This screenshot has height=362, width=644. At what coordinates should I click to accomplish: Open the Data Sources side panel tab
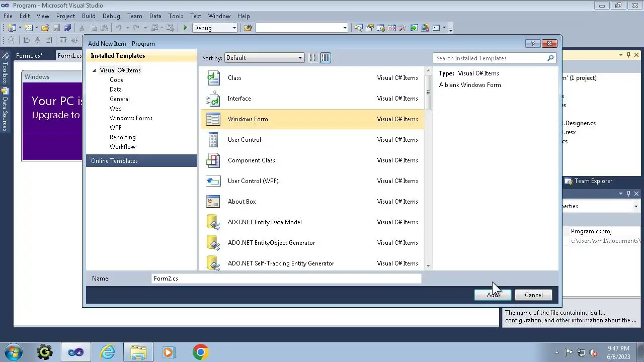coord(5,110)
